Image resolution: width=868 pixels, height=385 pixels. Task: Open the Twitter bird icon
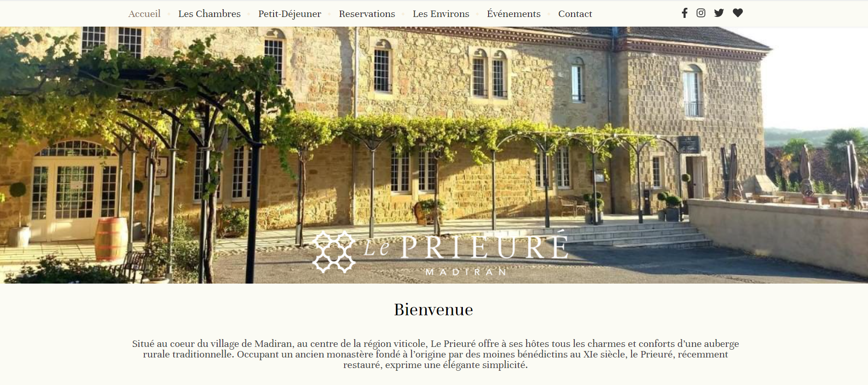(x=719, y=13)
